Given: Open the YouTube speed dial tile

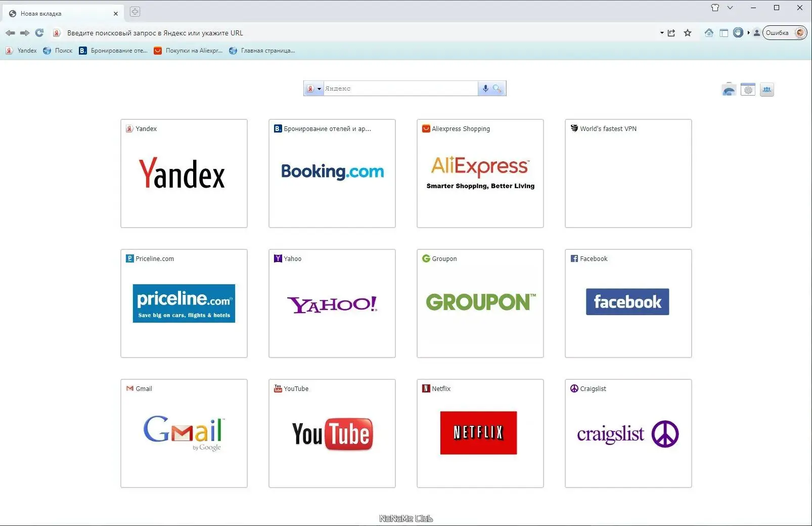Looking at the screenshot, I should point(332,433).
